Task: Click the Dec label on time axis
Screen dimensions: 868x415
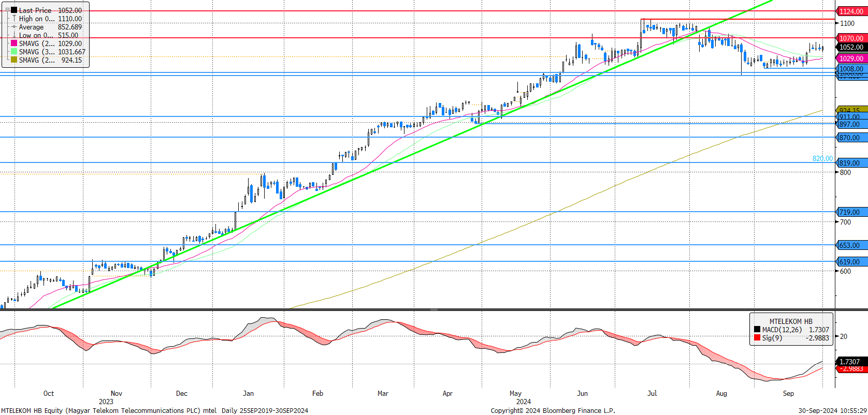Action: [x=182, y=393]
